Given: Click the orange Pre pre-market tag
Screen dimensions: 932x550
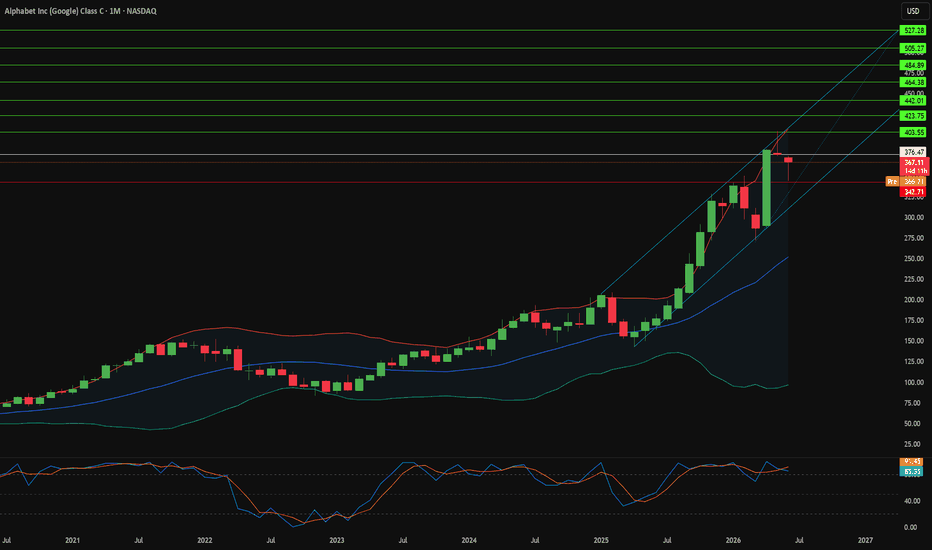Looking at the screenshot, I should point(892,181).
